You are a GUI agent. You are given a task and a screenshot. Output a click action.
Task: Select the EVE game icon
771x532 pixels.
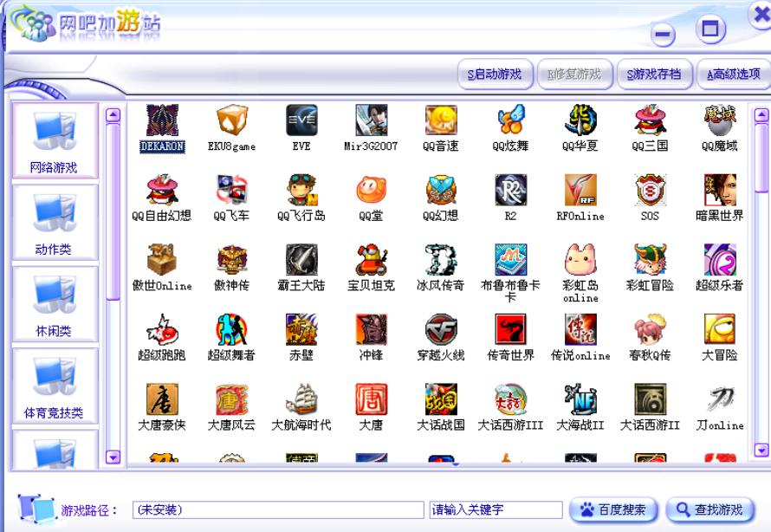302,120
